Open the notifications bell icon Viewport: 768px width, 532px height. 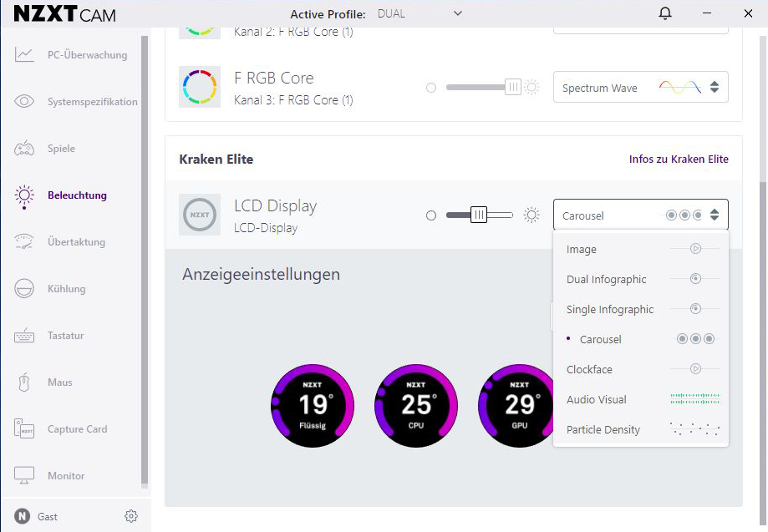[665, 13]
